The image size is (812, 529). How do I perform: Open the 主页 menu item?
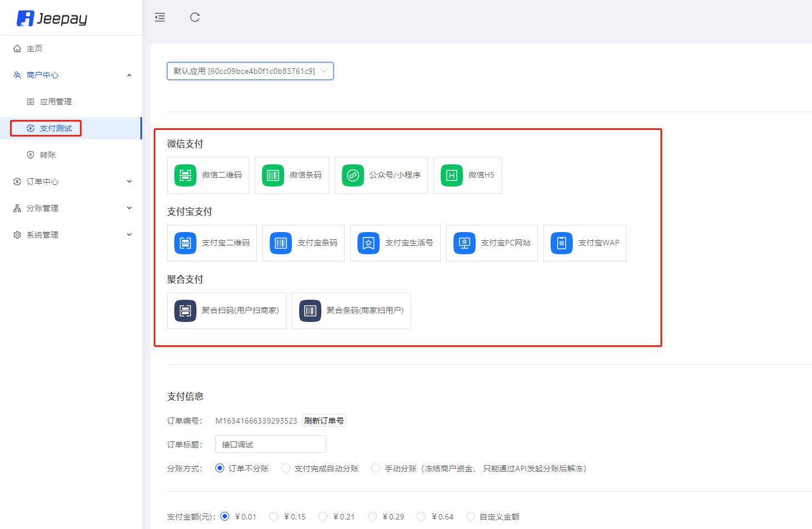(71, 48)
